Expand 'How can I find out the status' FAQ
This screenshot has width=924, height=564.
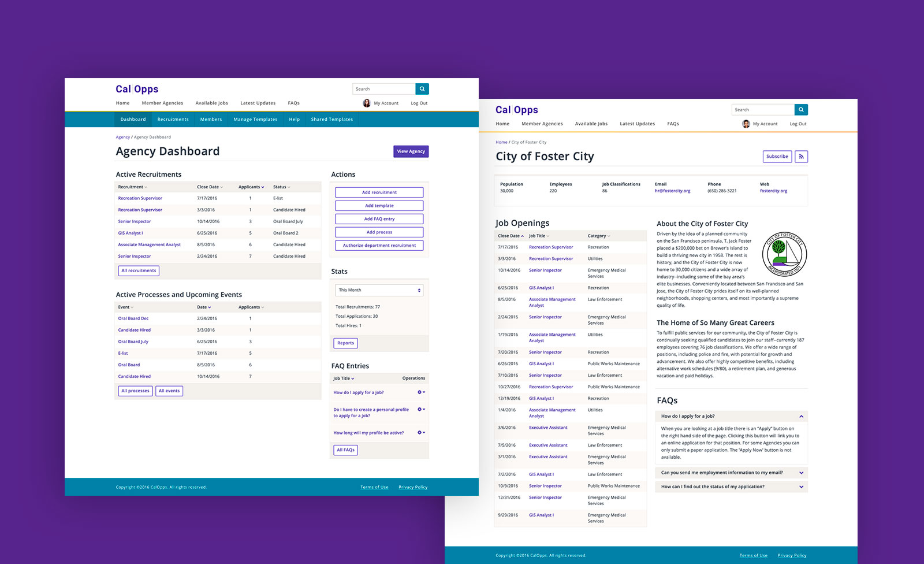coord(731,487)
